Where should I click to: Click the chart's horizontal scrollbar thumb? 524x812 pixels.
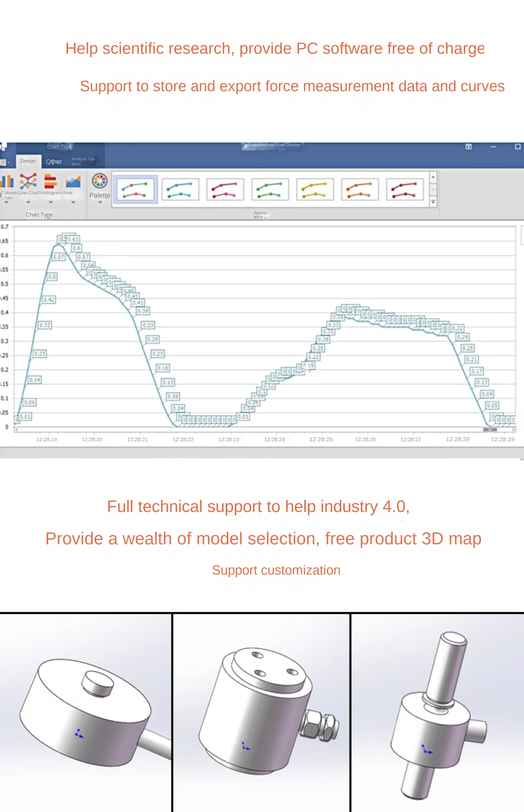[x=490, y=430]
